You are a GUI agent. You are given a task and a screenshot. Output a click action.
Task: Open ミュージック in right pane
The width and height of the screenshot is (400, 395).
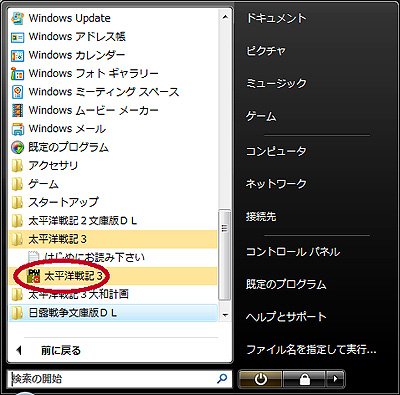[276, 83]
